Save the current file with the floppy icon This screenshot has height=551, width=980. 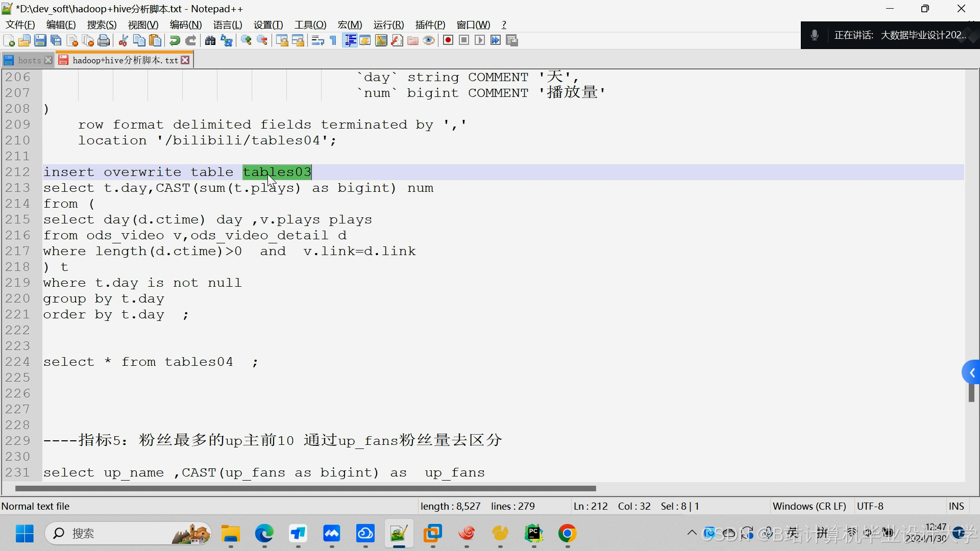point(40,41)
